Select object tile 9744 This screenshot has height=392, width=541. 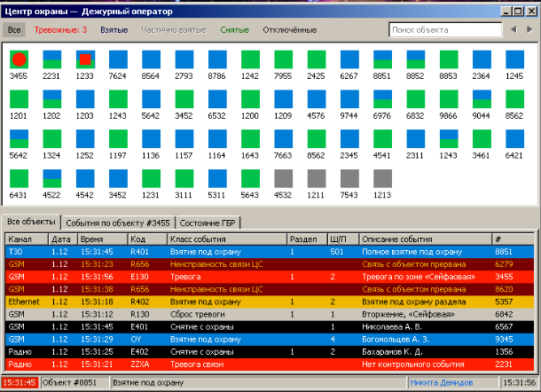349,99
